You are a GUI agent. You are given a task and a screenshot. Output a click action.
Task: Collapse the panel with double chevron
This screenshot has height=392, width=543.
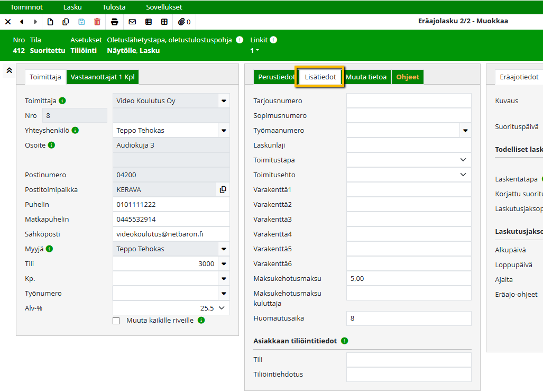9,70
